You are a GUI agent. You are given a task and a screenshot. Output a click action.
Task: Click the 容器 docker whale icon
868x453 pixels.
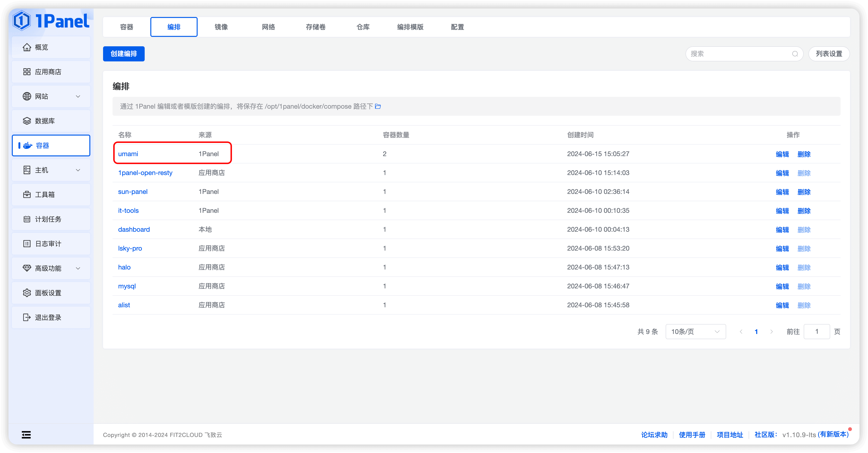[x=28, y=145]
